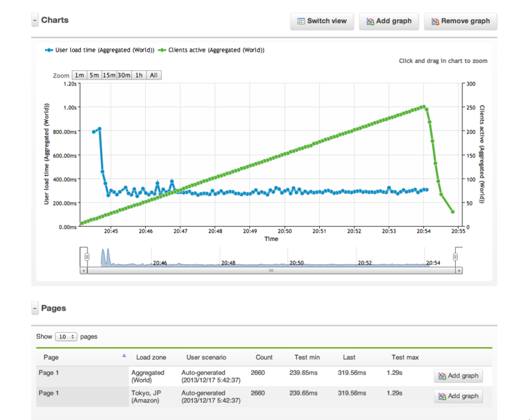The width and height of the screenshot is (530, 420).
Task: Click the Remove graph chart icon
Action: coord(435,21)
